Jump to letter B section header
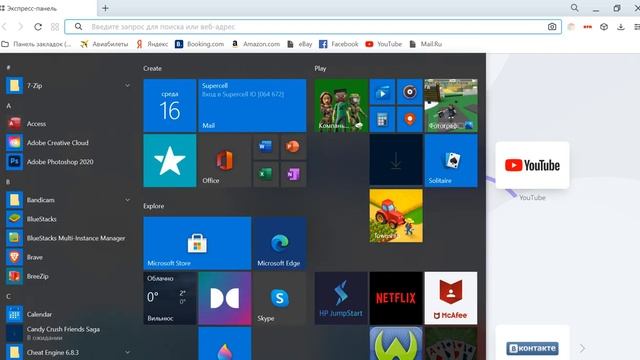640x360 pixels. (8, 182)
